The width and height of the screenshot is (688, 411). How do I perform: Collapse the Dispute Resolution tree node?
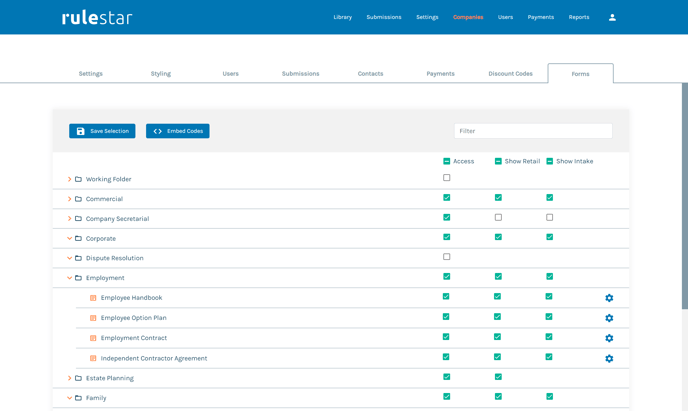pos(69,258)
